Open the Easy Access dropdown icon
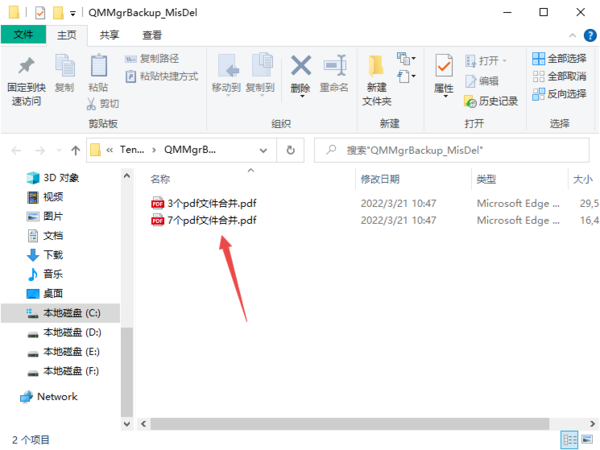This screenshot has height=450, width=600. click(x=406, y=76)
